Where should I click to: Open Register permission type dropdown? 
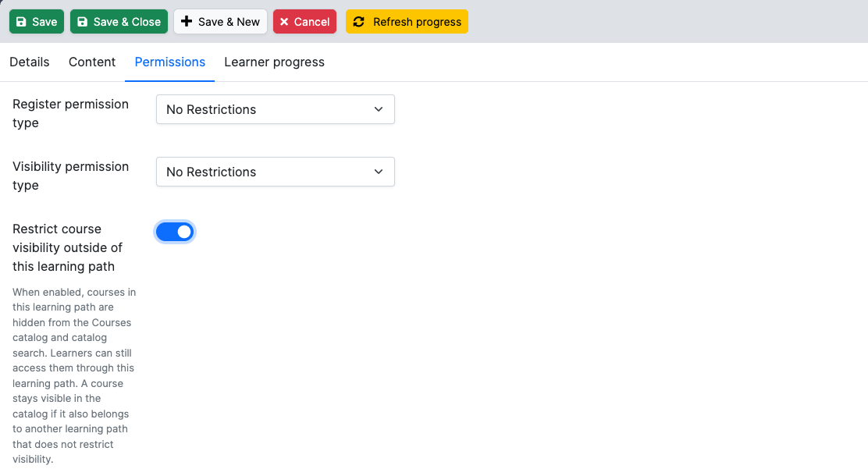[275, 109]
